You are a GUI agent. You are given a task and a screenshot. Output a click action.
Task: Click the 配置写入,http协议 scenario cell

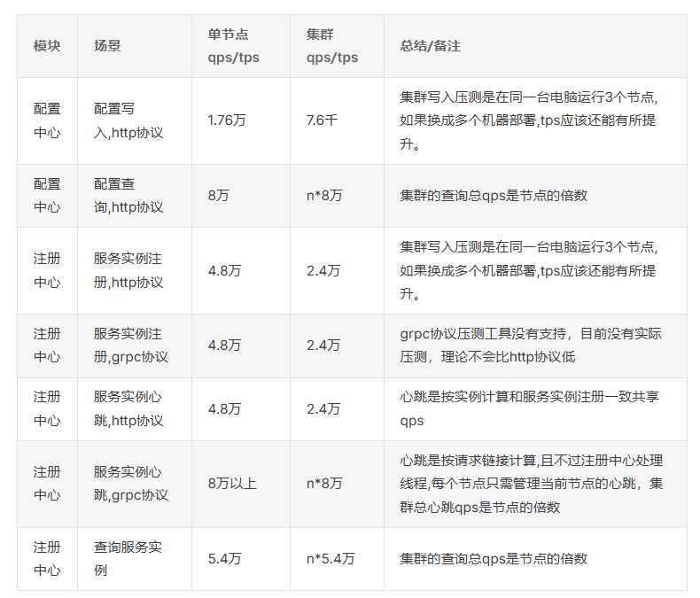click(x=128, y=120)
